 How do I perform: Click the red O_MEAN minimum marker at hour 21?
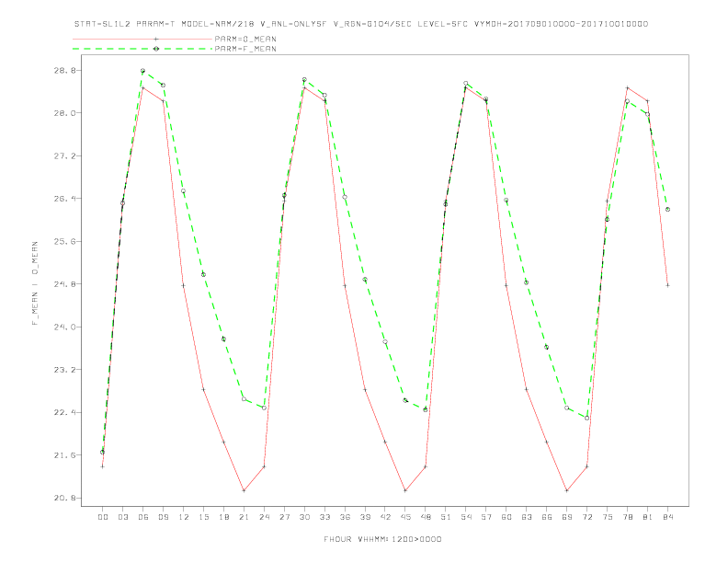point(244,490)
